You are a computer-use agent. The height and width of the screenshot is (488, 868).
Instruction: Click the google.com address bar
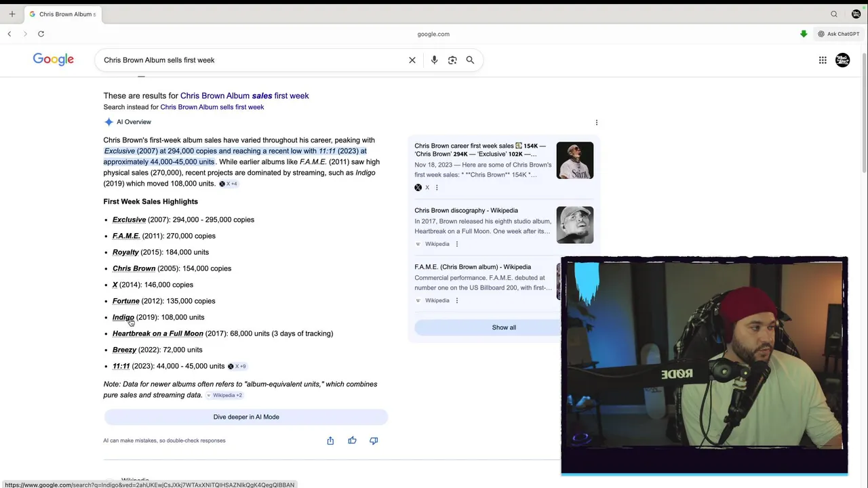(433, 34)
